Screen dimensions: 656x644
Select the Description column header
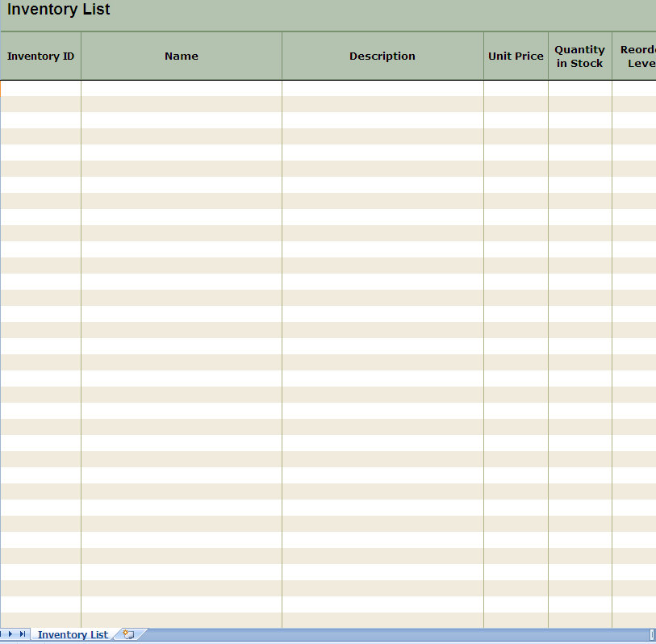(x=382, y=56)
